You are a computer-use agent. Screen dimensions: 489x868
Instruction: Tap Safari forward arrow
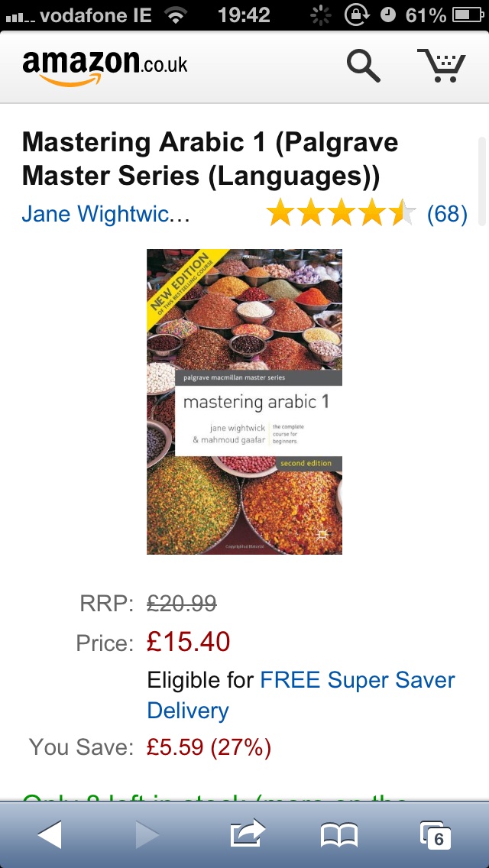[x=147, y=834]
